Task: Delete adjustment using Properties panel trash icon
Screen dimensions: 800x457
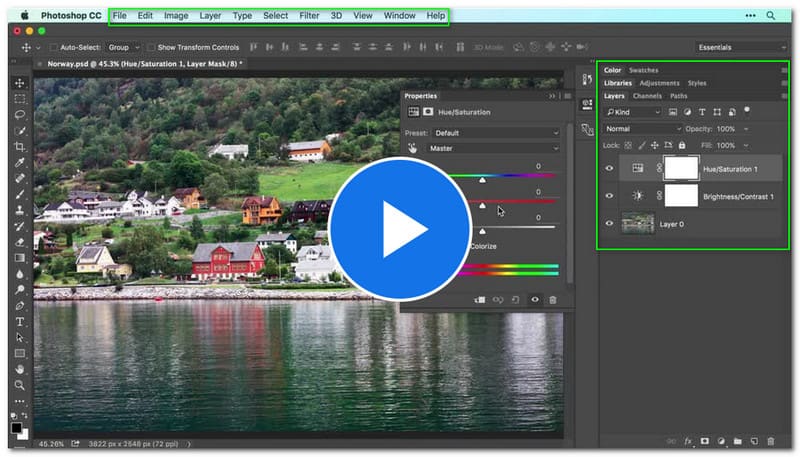Action: pos(552,299)
